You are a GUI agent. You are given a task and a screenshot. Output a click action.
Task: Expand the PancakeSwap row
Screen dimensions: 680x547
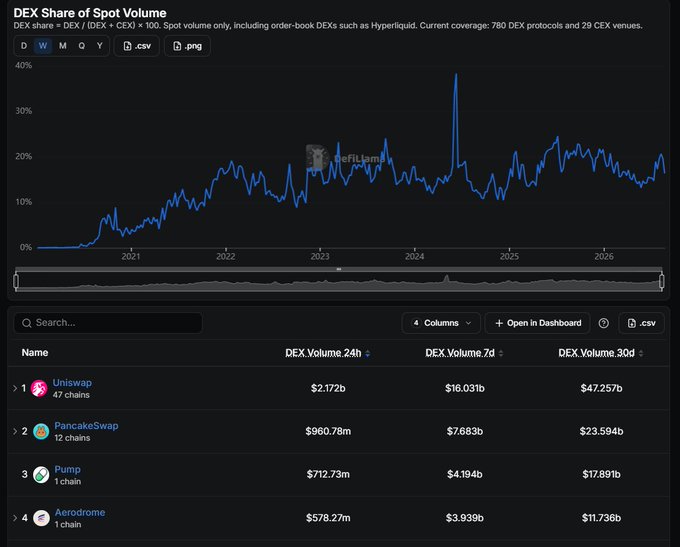tap(15, 431)
